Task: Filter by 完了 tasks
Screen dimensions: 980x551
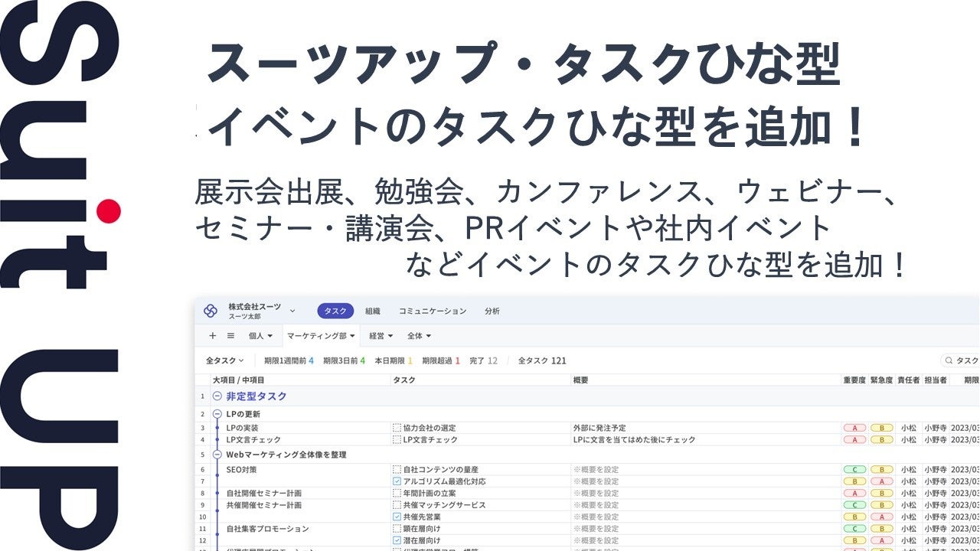Action: pyautogui.click(x=483, y=360)
